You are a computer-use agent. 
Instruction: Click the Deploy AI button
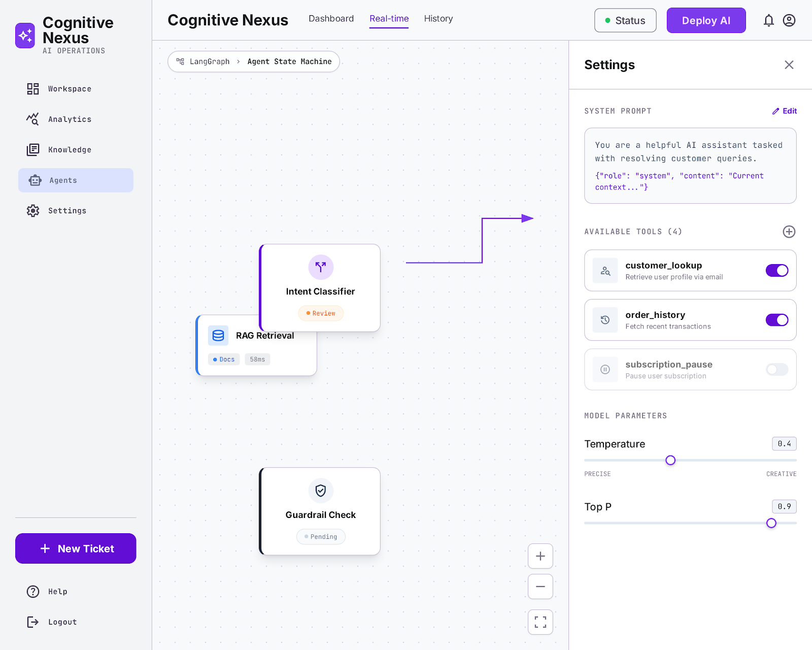coord(706,20)
